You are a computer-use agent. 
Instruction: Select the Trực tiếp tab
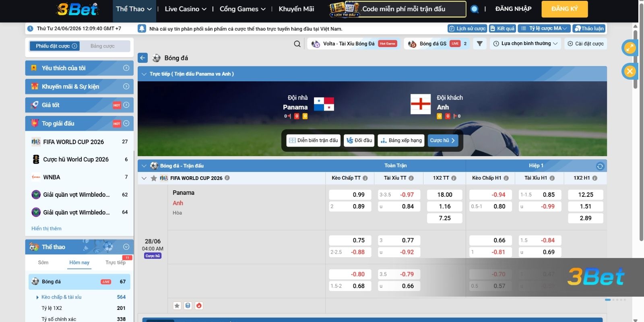pyautogui.click(x=116, y=262)
